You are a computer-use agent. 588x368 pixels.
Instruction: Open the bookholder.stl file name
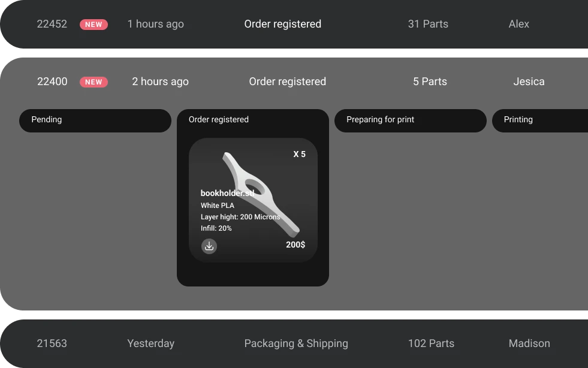coord(227,193)
